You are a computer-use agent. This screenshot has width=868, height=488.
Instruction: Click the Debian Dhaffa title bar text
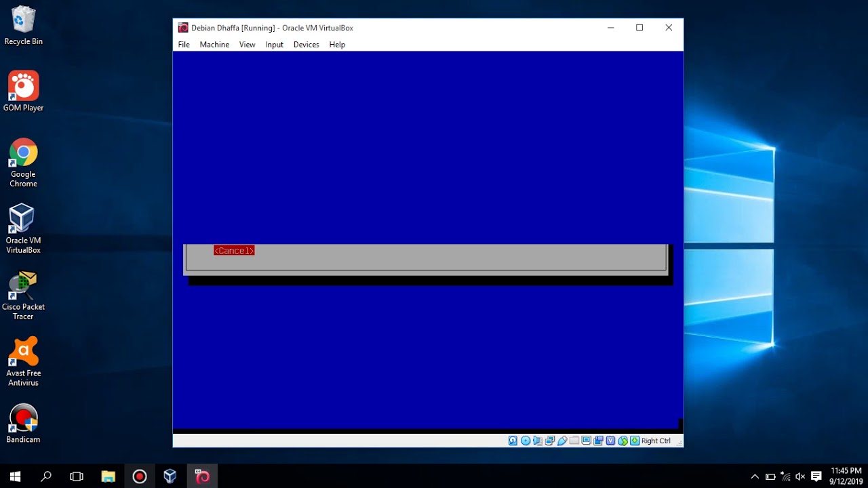coord(272,28)
